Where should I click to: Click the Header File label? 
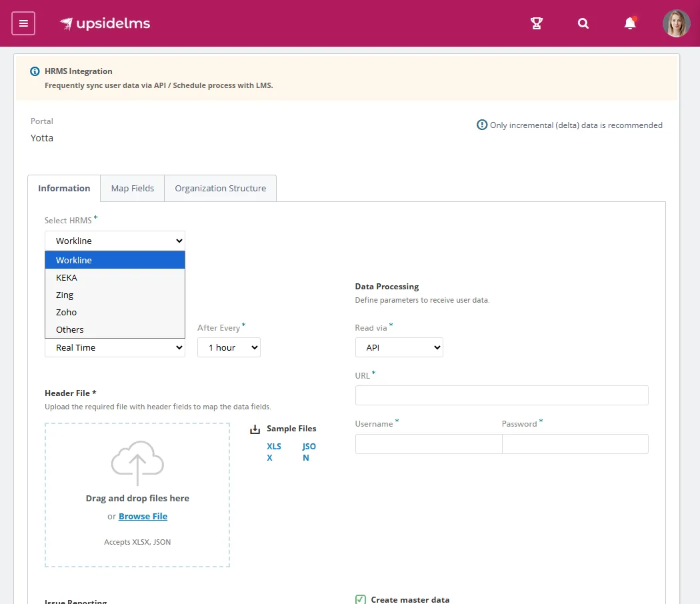[71, 393]
